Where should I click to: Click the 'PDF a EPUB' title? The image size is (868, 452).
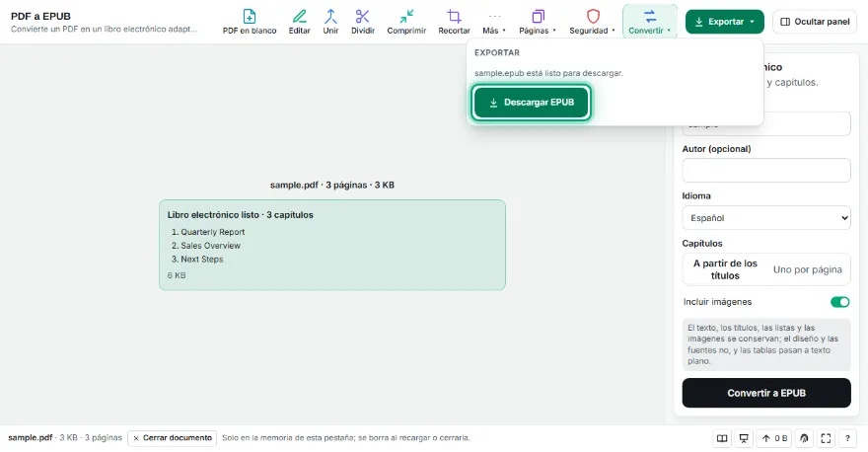(41, 16)
